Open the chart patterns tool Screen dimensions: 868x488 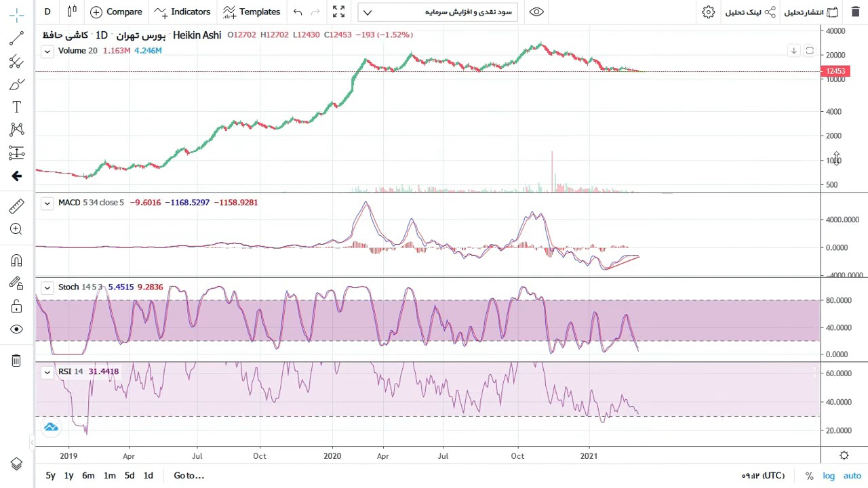tap(17, 129)
